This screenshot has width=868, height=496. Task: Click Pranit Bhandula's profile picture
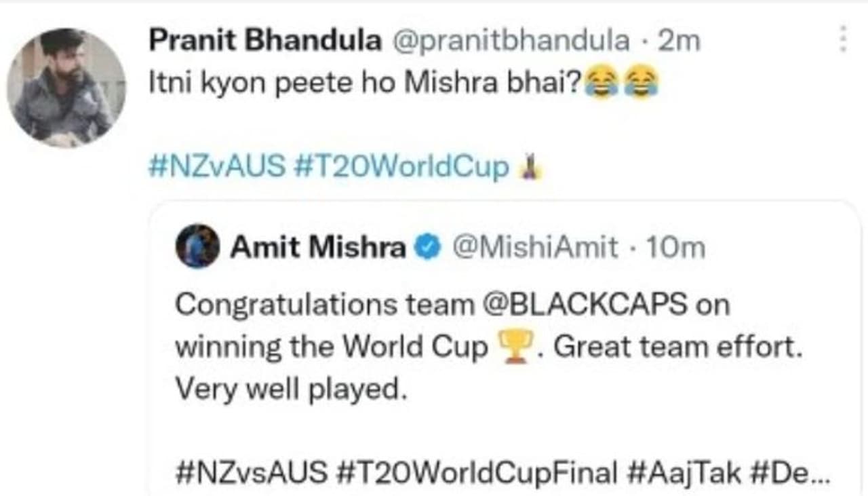(x=66, y=87)
